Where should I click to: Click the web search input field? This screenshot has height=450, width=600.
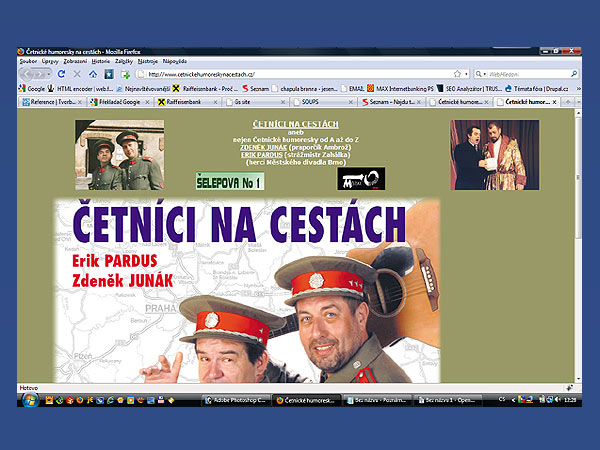pos(528,74)
